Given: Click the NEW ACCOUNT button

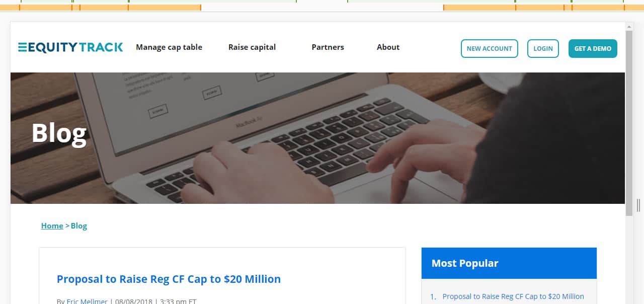Looking at the screenshot, I should point(489,48).
